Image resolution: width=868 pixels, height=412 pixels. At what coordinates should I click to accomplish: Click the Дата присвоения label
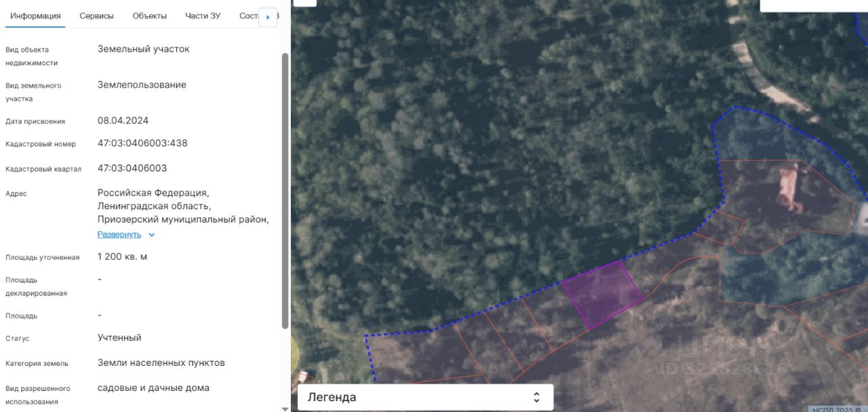[35, 121]
